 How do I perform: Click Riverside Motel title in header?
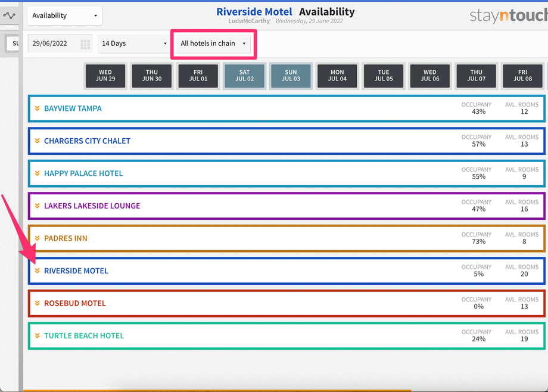pyautogui.click(x=254, y=11)
